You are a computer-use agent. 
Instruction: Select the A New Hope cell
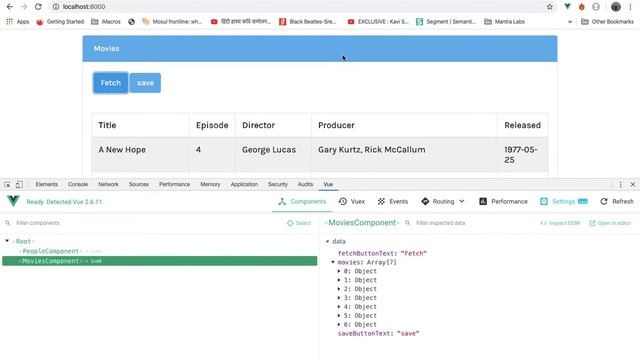pyautogui.click(x=140, y=154)
